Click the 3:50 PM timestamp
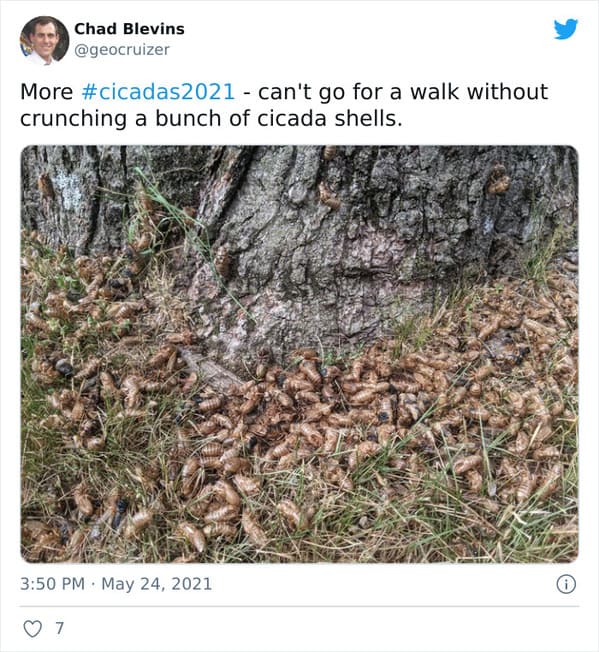 [52, 584]
